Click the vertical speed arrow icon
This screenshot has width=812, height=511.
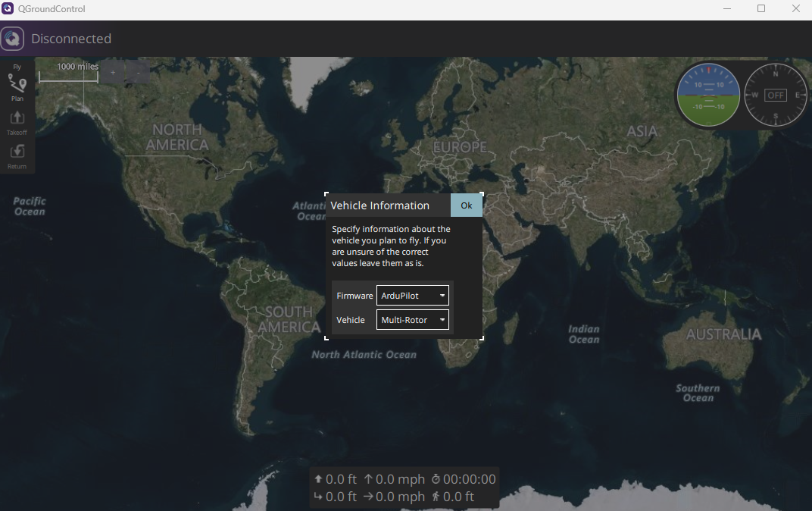click(x=368, y=479)
